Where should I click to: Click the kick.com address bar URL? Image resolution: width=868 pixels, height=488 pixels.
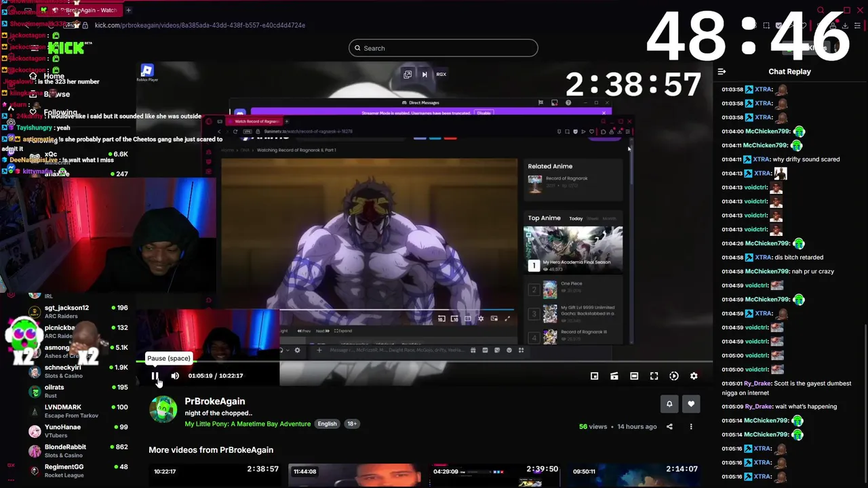point(200,25)
